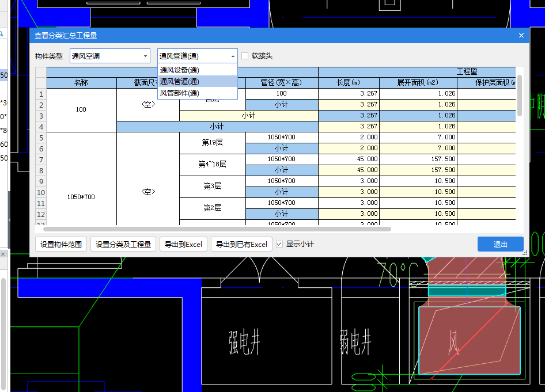Click the 退出 button
Image resolution: width=545 pixels, height=392 pixels.
(x=500, y=245)
